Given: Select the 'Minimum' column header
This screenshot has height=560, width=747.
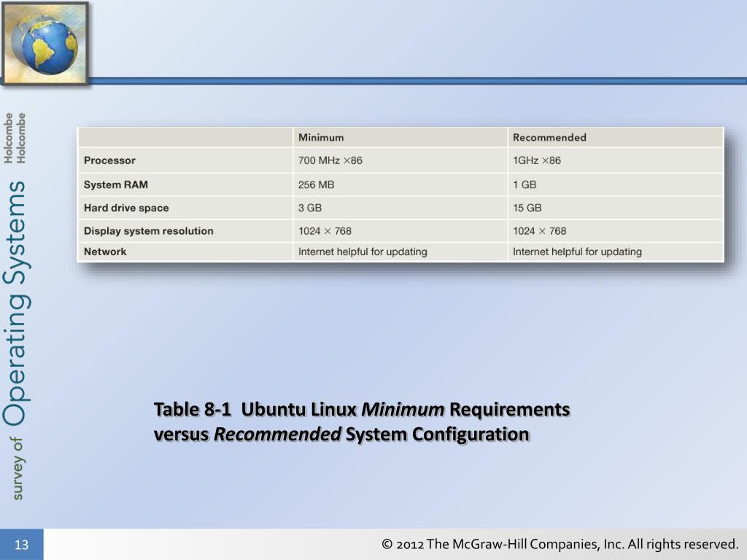Looking at the screenshot, I should [x=321, y=138].
